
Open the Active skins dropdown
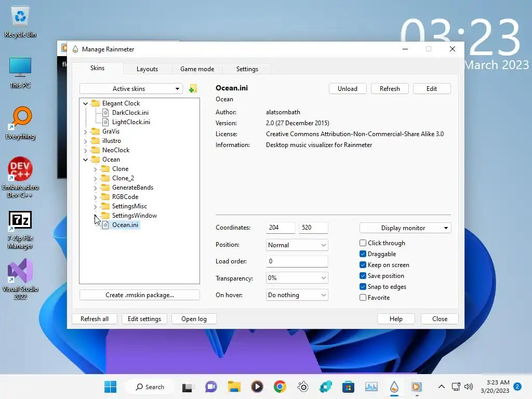tap(131, 89)
